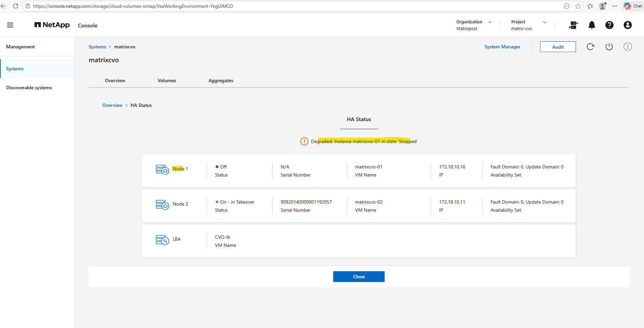644x328 pixels.
Task: Expand the Organization dropdown
Action: tap(490, 22)
